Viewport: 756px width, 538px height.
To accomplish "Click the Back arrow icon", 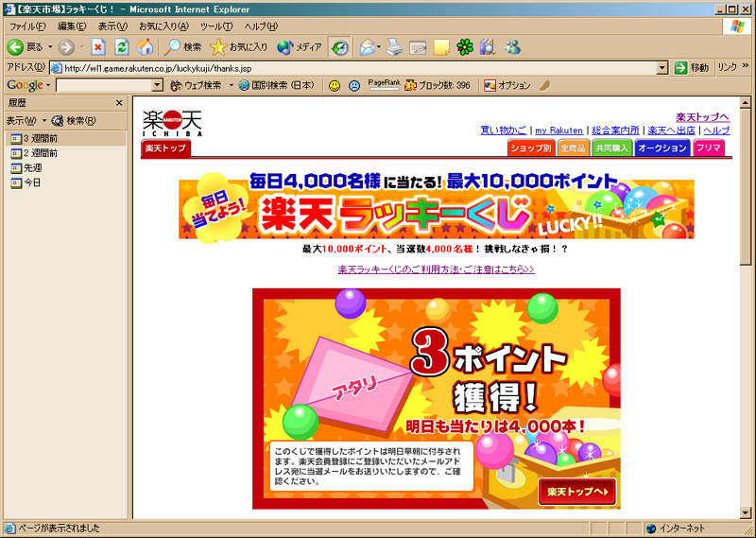I will pyautogui.click(x=15, y=47).
